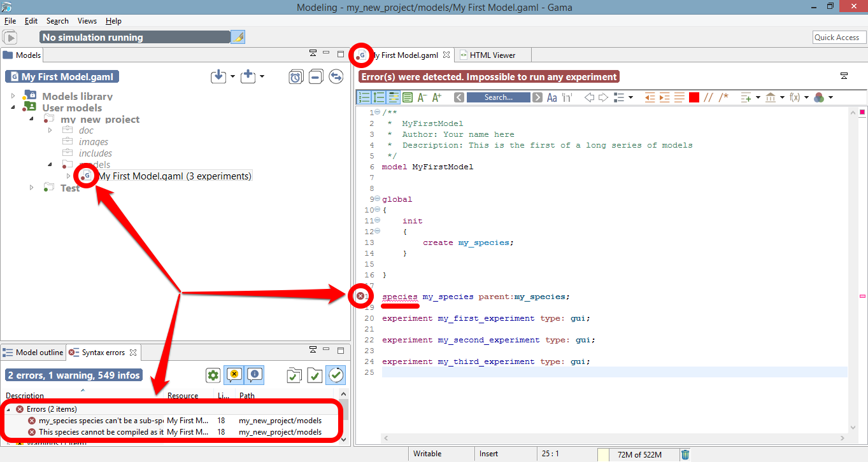Click the link with editor arrows icon
Viewport: 868px width, 462px height.
click(x=336, y=77)
